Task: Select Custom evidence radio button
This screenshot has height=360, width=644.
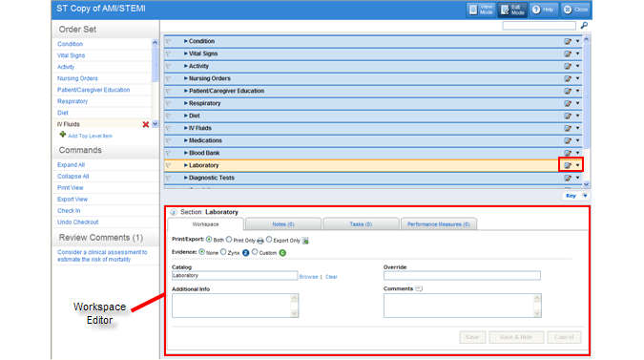Action: coord(255,252)
